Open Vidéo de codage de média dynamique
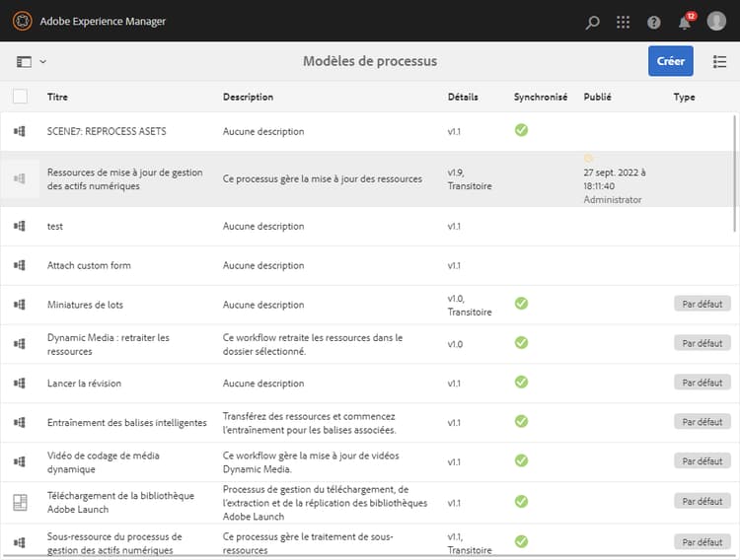The height and width of the screenshot is (560, 740). (x=104, y=461)
